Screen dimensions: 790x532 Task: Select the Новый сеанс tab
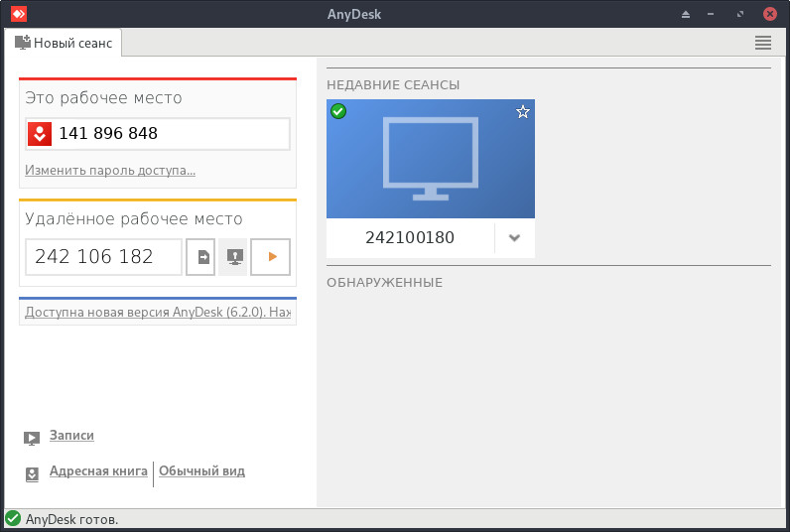[64, 43]
